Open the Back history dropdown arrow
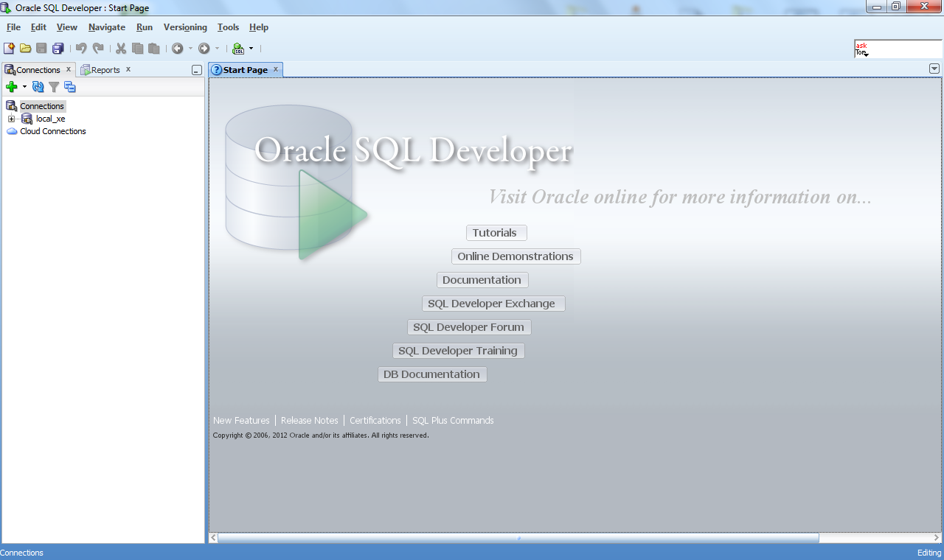Screen dimensions: 944x560 190,49
